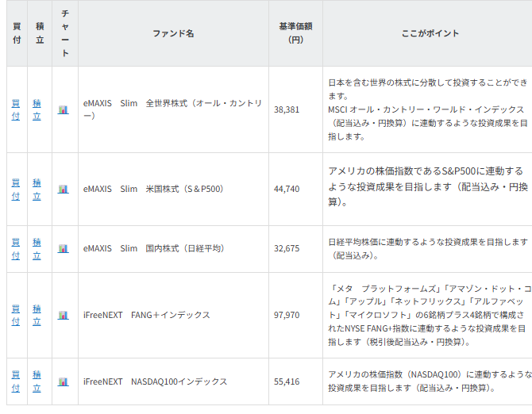
Task: Select fund name eMAXIS Slim 全世界株式(オール・カントリー)
Action: [172, 109]
